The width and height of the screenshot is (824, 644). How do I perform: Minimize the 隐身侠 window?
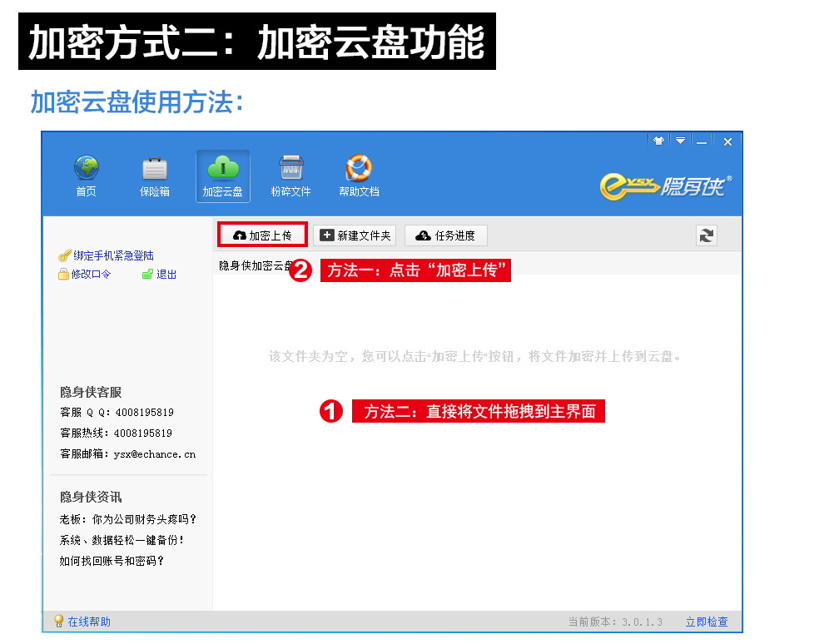(702, 141)
